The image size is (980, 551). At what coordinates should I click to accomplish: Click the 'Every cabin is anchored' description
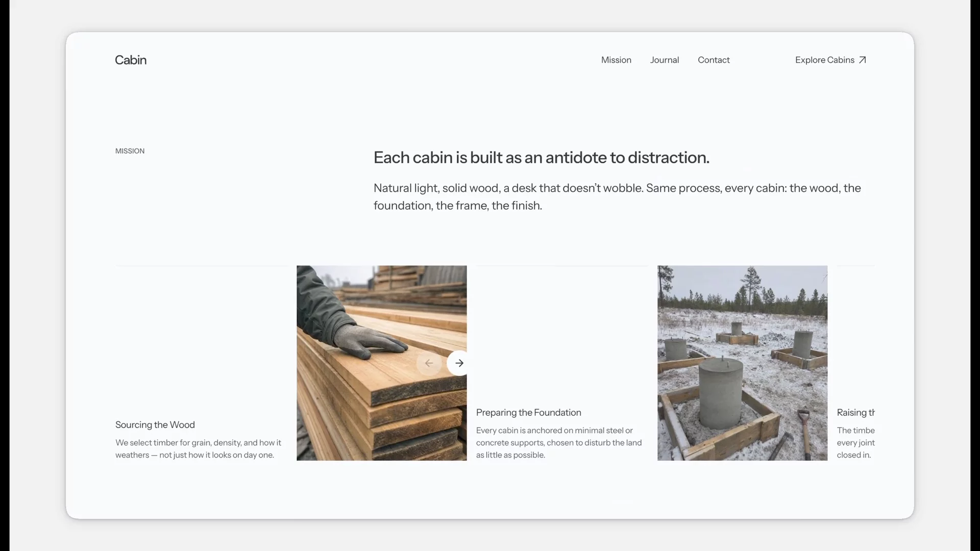click(x=559, y=443)
